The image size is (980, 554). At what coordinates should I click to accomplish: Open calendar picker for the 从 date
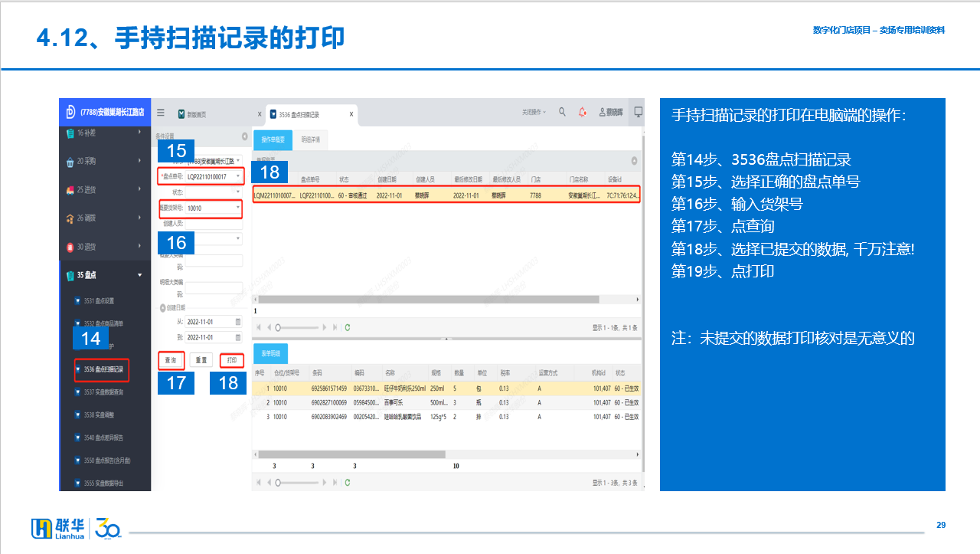click(x=238, y=322)
